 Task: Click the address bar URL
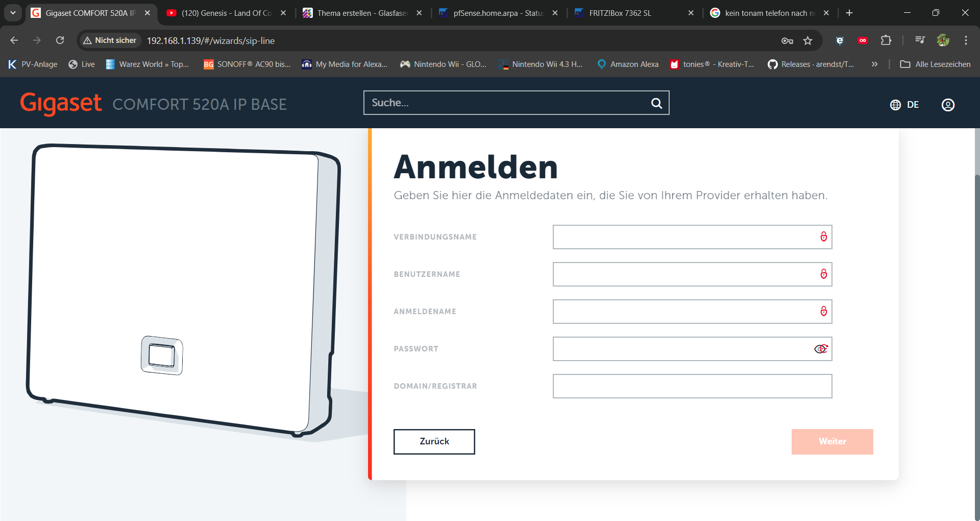[x=211, y=41]
